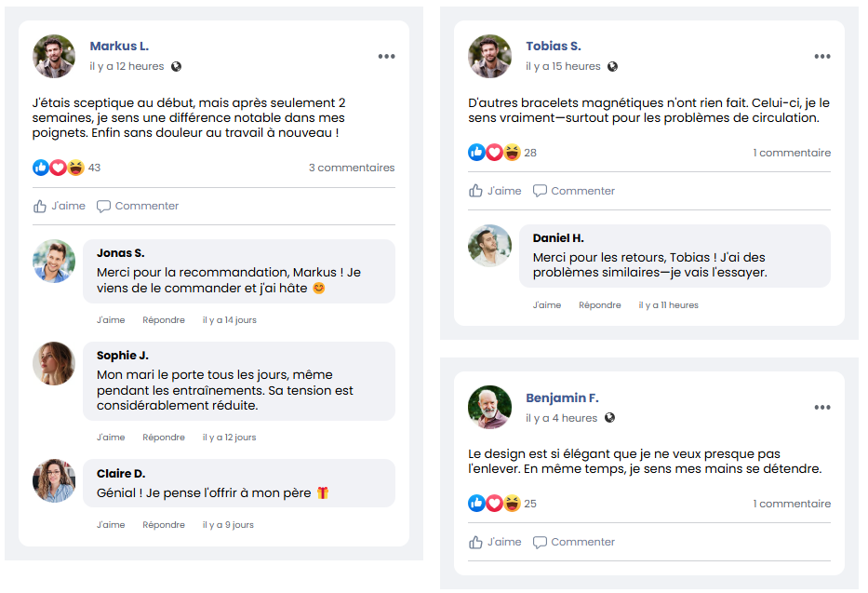This screenshot has width=868, height=593.
Task: Toggle J'aime on Jonas S.'s comment
Action: coord(111,320)
